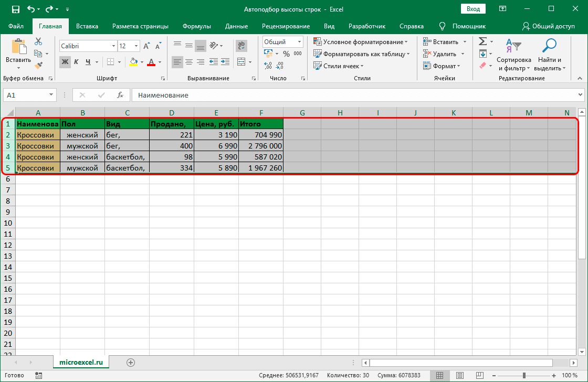Screen dimensions: 588x382
Task: Click the insert function fx icon
Action: (x=120, y=95)
